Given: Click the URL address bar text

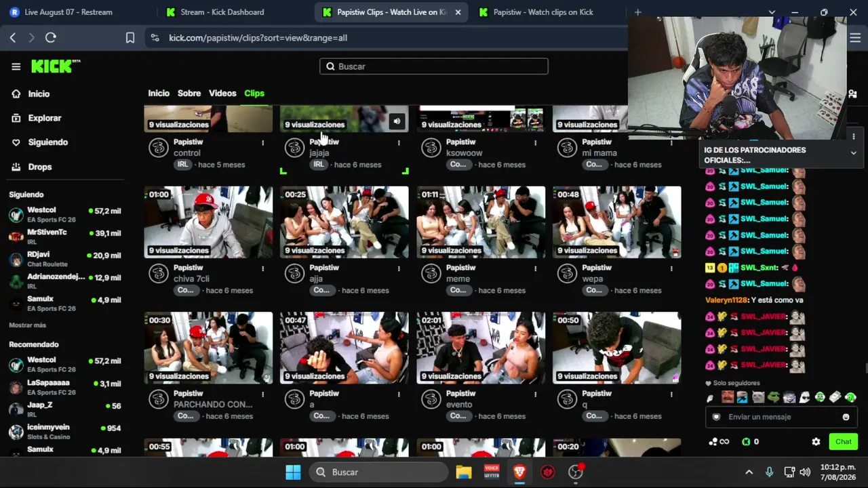Looking at the screenshot, I should click(258, 38).
